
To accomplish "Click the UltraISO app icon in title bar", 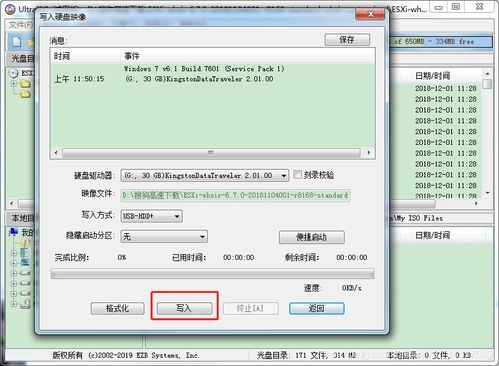I will [10, 9].
